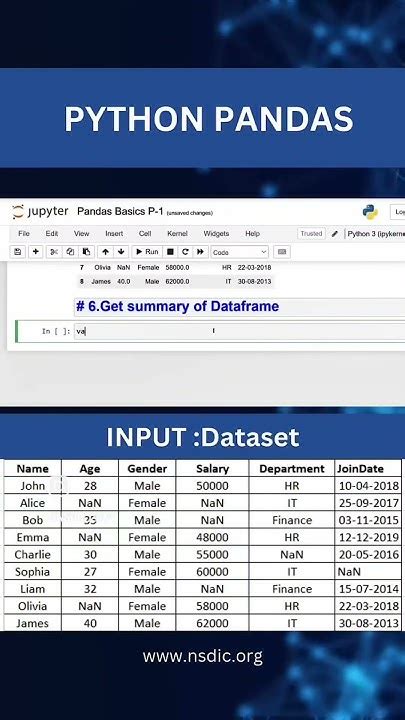The height and width of the screenshot is (720, 405).
Task: Open the command palette keyboard icon
Action: point(282,252)
